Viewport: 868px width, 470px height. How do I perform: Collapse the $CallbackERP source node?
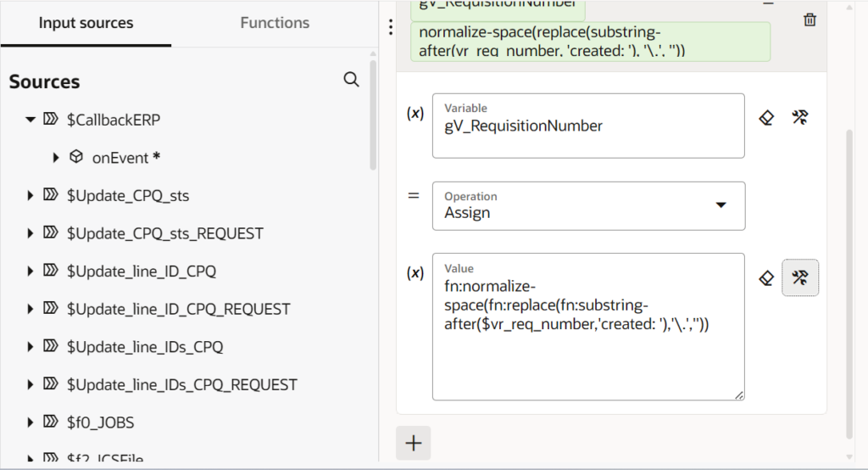(x=31, y=120)
